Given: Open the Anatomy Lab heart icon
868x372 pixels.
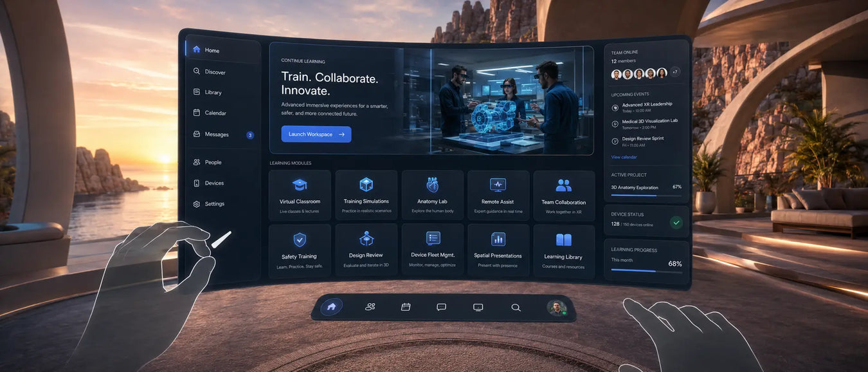Looking at the screenshot, I should tap(432, 185).
